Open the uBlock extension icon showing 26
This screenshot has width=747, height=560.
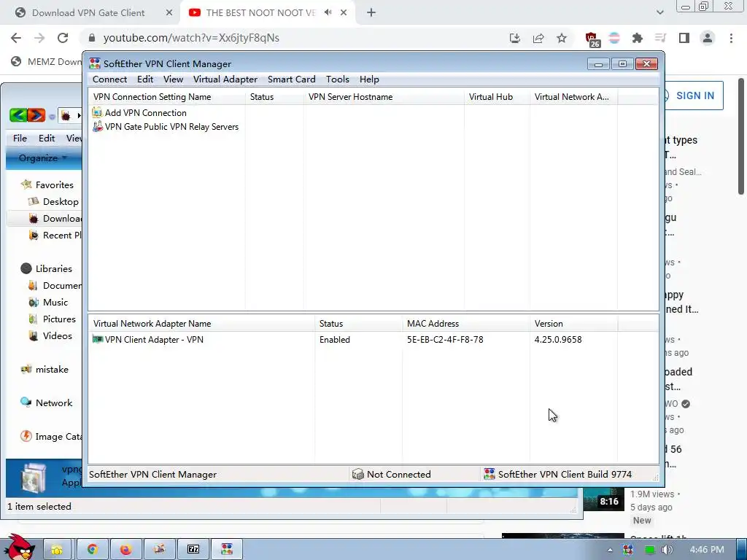[x=592, y=39]
